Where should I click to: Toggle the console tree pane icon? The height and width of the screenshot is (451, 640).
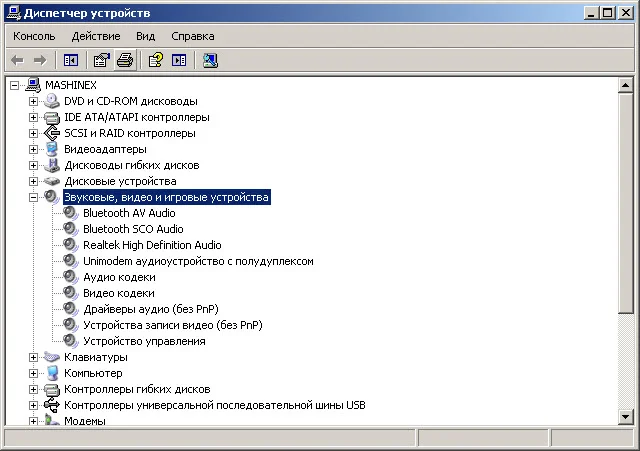tap(71, 61)
